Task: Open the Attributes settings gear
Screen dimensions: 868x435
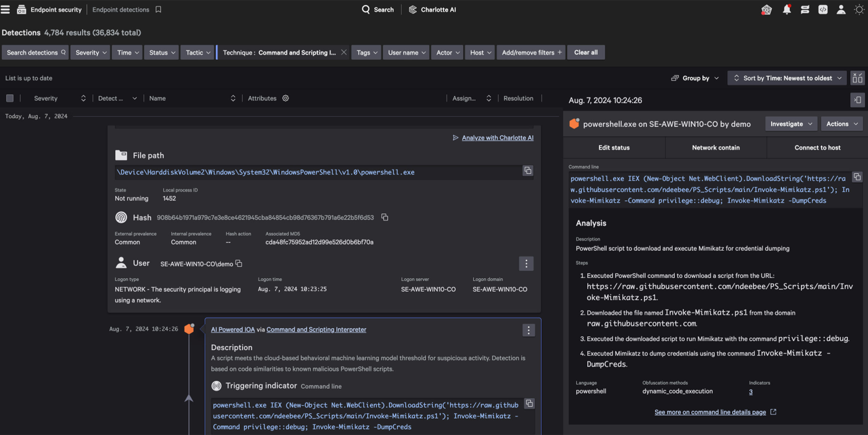Action: coord(285,98)
